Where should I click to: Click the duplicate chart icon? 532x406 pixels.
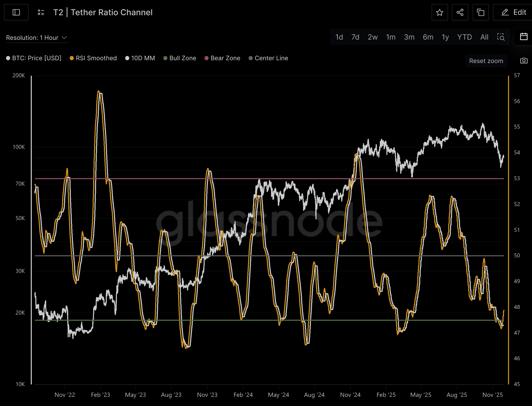tap(480, 12)
